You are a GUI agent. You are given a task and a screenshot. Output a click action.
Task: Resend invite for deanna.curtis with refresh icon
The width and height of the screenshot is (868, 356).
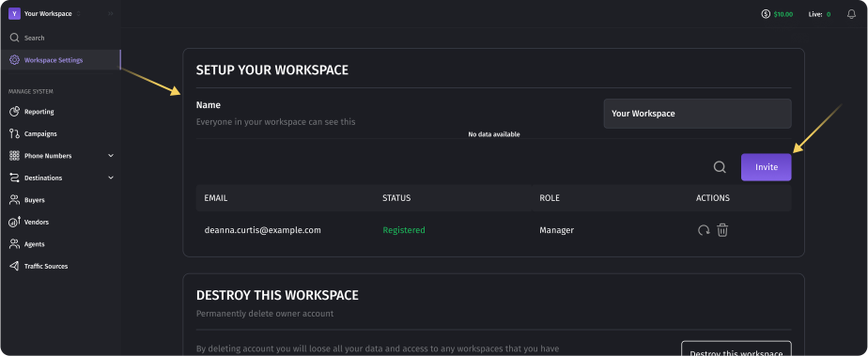pyautogui.click(x=704, y=230)
